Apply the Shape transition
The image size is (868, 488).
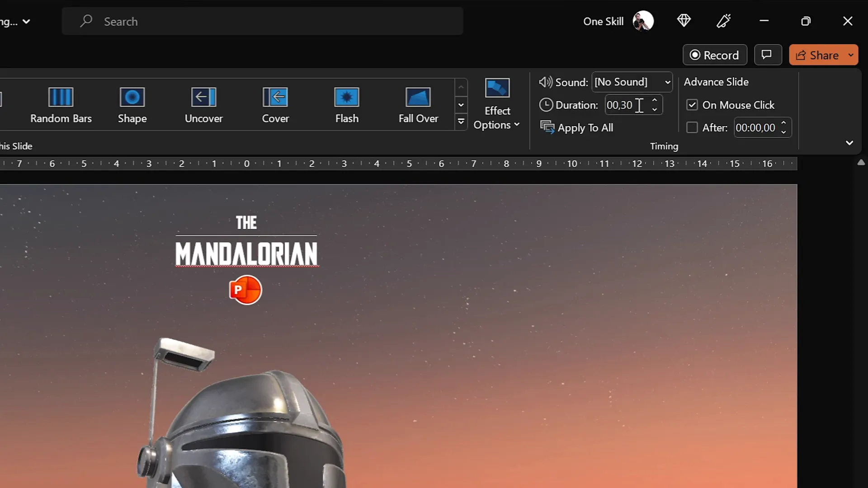pyautogui.click(x=132, y=105)
